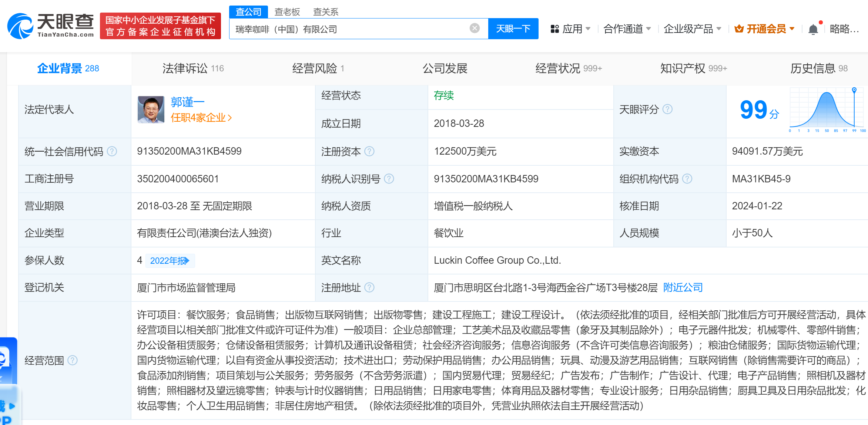The image size is (868, 425).
Task: Open 郭谨一 legal representative profile
Action: tap(188, 102)
